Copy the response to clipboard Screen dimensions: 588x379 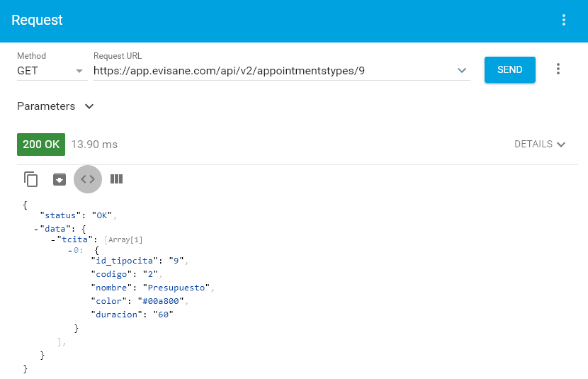31,179
